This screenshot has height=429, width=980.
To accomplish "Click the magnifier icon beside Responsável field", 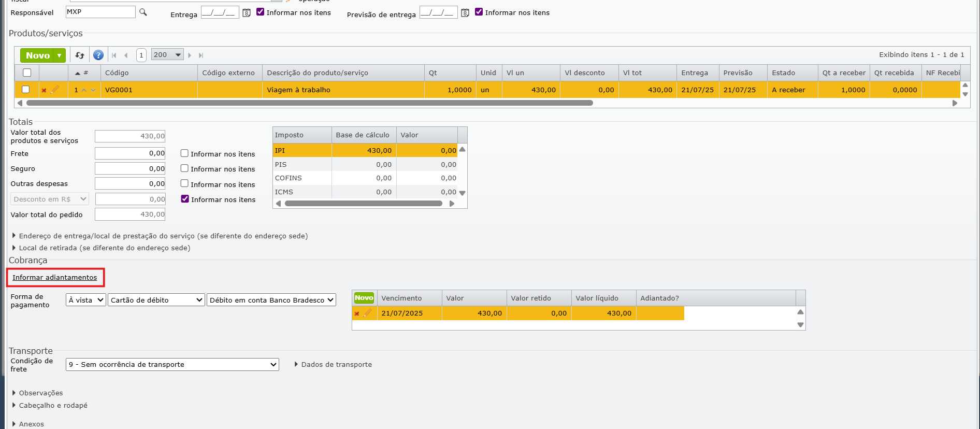I will coord(143,12).
